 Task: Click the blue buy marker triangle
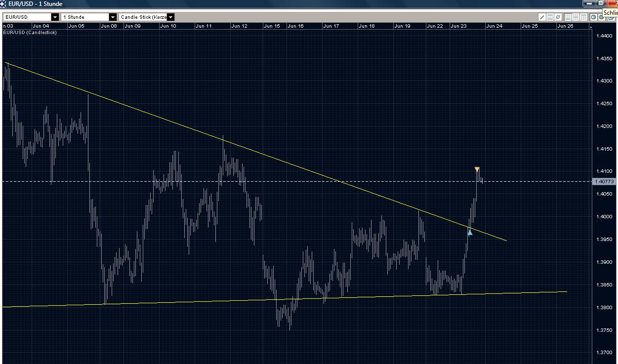tap(470, 232)
